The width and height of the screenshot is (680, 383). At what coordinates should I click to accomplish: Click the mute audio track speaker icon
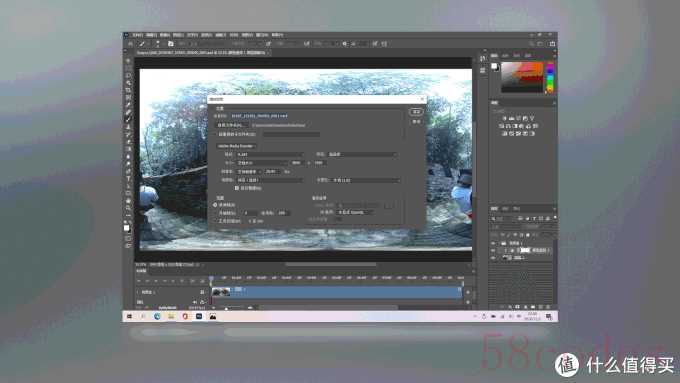[x=195, y=302]
